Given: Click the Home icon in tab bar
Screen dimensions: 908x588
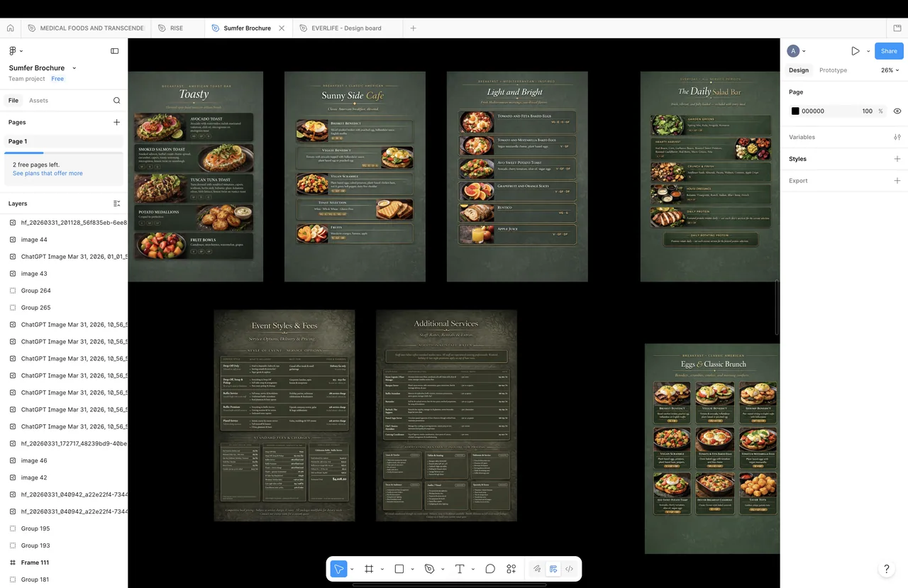Looking at the screenshot, I should 10,28.
